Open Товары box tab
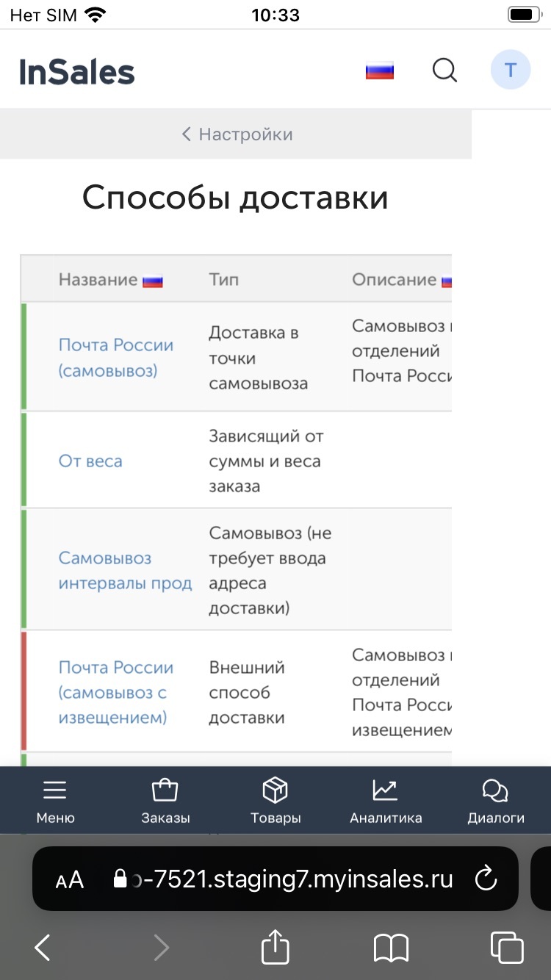This screenshot has width=551, height=980. [275, 801]
